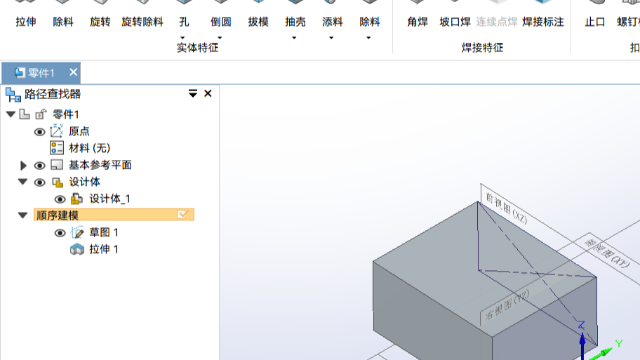This screenshot has width=640, height=360.
Task: Open the 路径查找器 panel options menu
Action: (193, 93)
